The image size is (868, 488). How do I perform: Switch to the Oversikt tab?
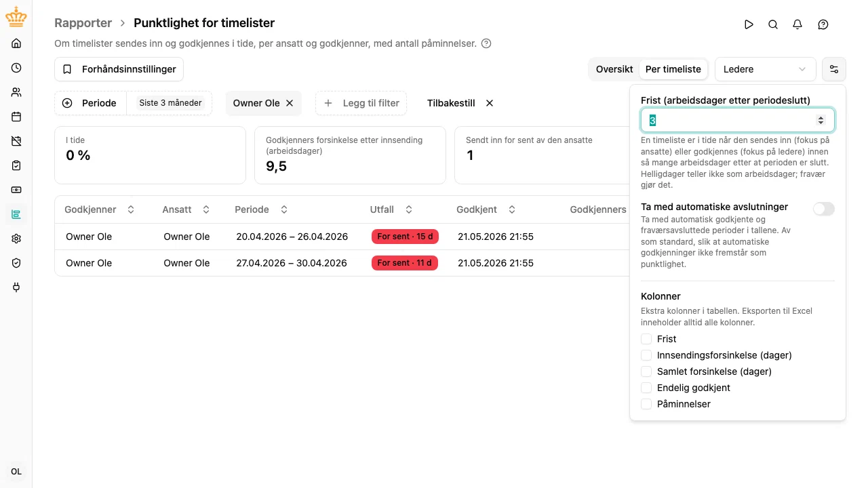coord(614,69)
